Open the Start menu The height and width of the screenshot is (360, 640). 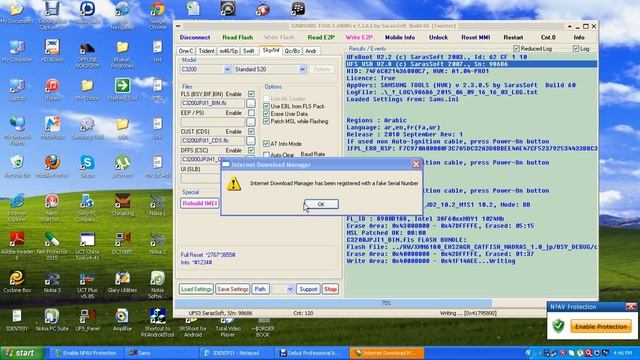[22, 353]
